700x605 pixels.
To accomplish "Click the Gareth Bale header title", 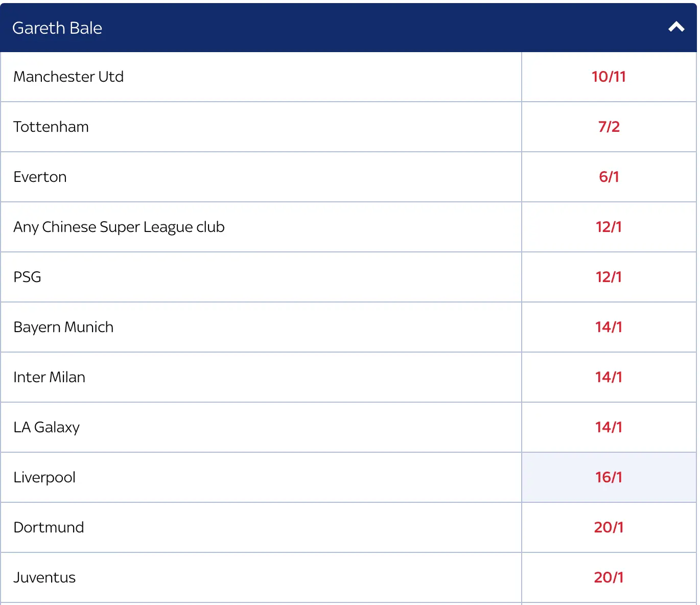I will [x=57, y=28].
